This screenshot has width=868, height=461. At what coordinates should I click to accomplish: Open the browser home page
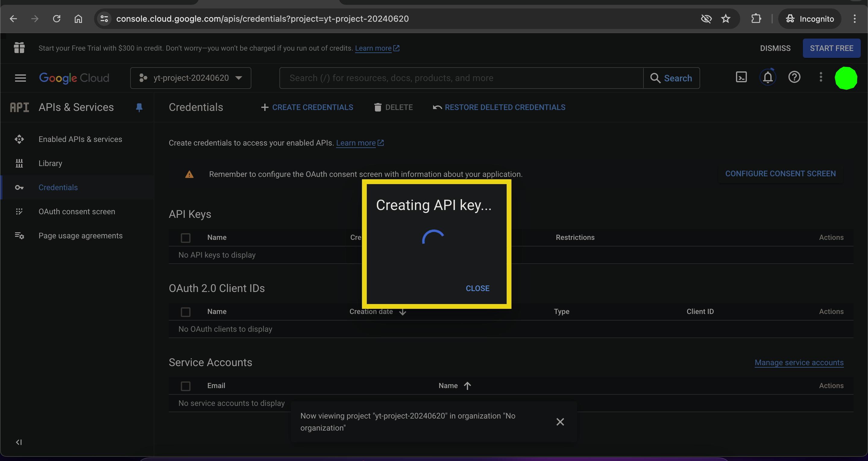click(78, 19)
